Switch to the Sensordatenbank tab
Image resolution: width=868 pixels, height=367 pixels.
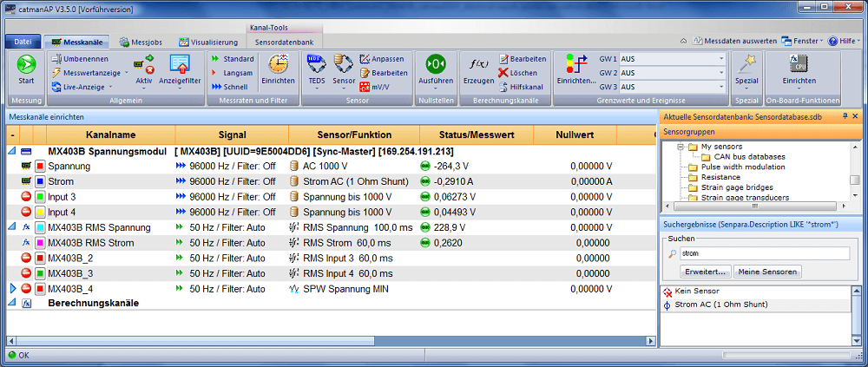click(285, 42)
